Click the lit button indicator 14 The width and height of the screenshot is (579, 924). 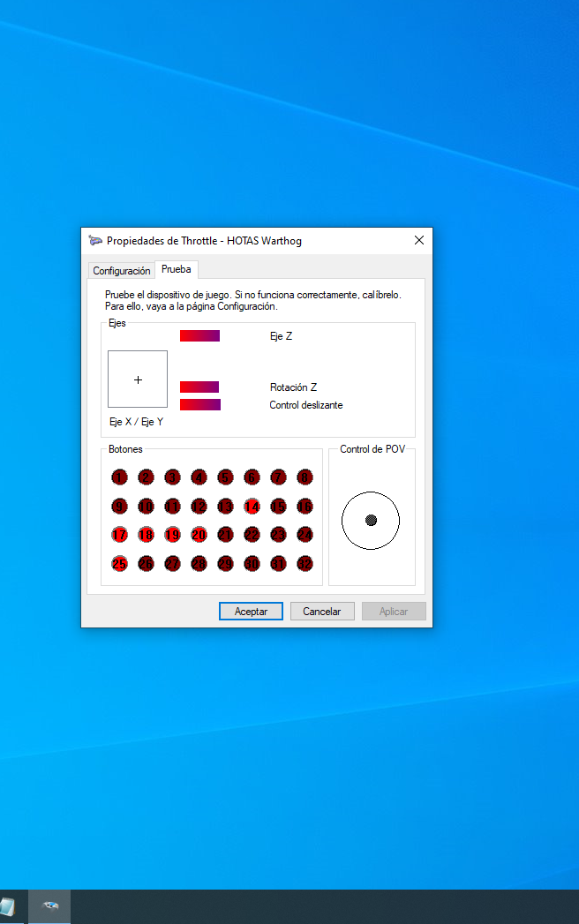(x=252, y=507)
